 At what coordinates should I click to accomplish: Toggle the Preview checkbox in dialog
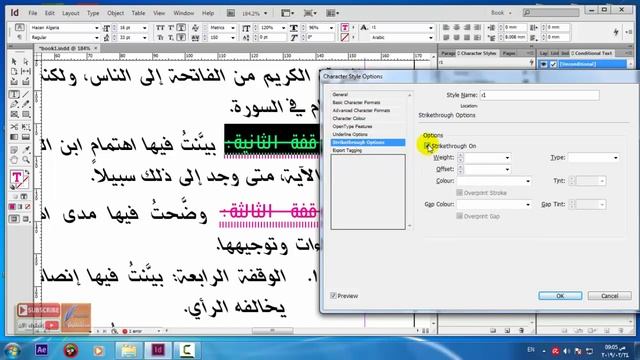pos(333,296)
